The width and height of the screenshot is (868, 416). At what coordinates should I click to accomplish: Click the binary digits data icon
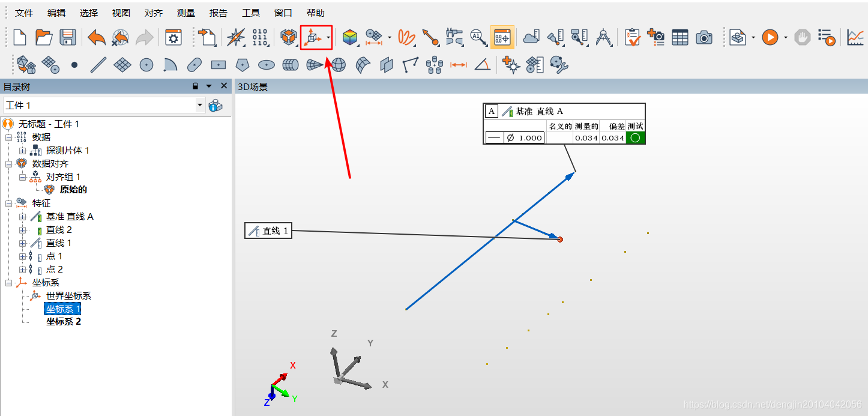point(260,37)
